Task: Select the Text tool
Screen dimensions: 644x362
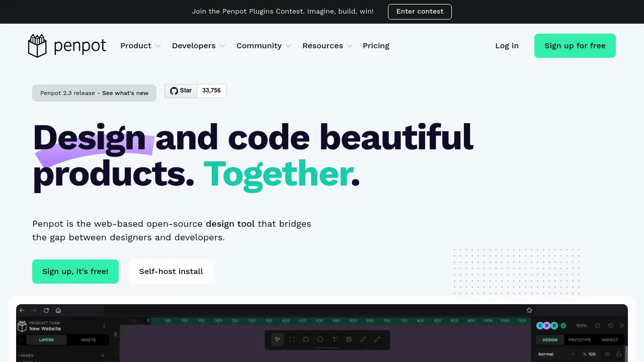Action: (x=334, y=339)
